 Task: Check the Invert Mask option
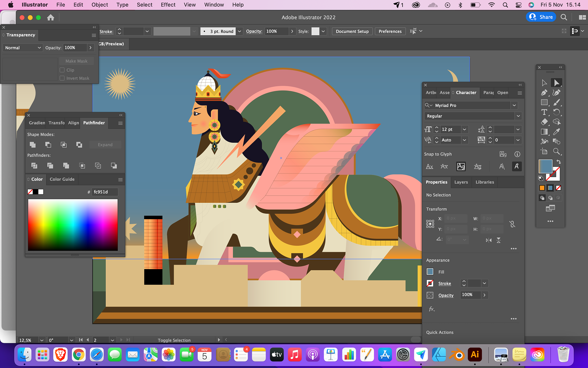point(62,78)
